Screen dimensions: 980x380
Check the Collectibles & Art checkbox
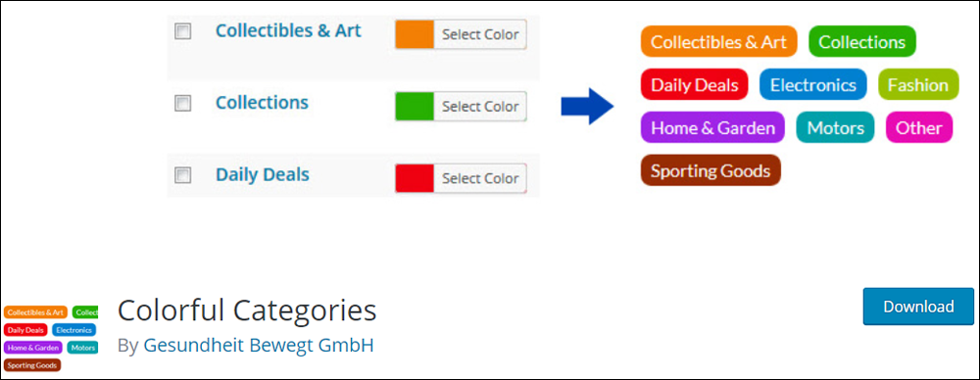tap(182, 31)
